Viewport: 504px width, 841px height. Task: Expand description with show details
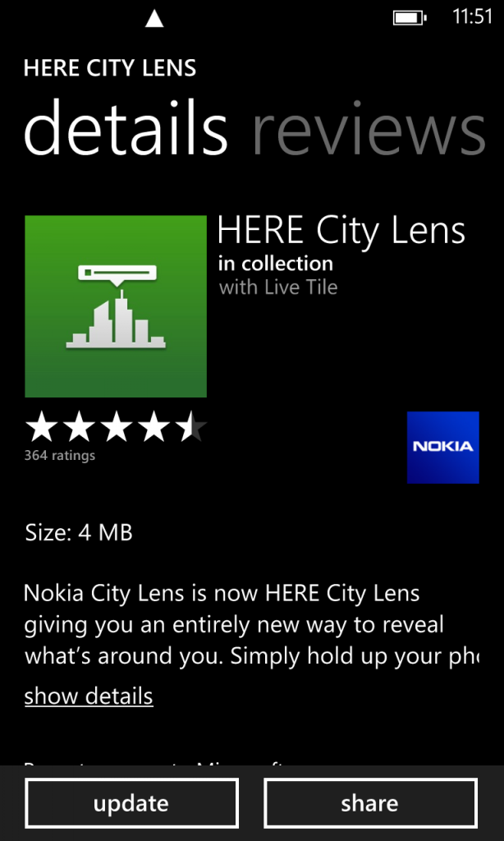[89, 696]
